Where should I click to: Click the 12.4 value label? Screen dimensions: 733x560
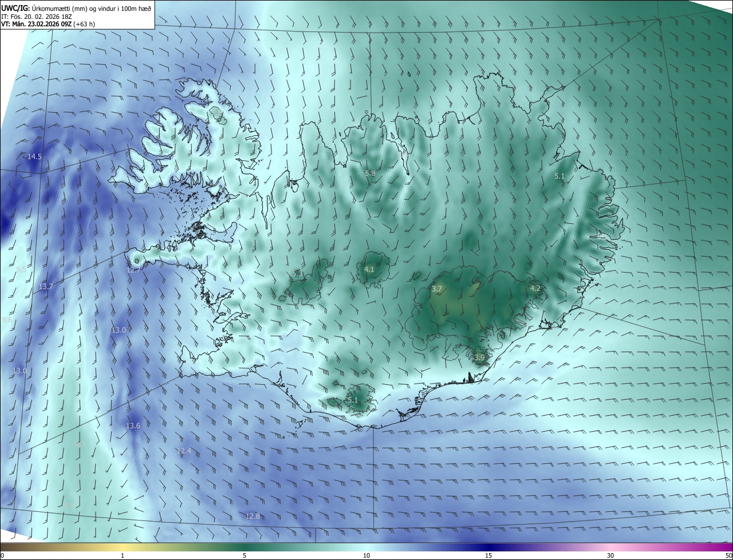184,451
